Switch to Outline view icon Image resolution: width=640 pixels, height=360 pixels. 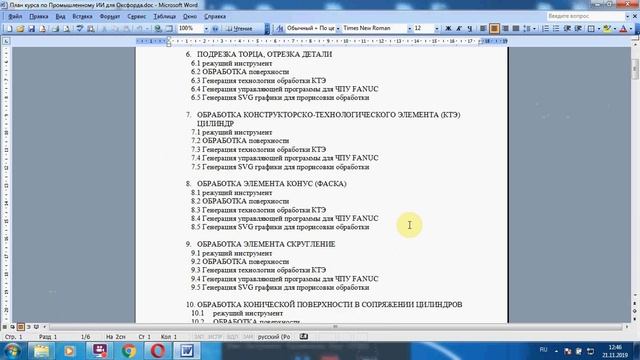[28, 327]
